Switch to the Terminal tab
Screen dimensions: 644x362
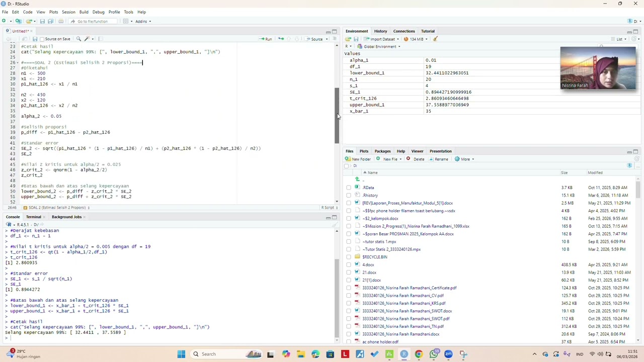pyautogui.click(x=34, y=217)
